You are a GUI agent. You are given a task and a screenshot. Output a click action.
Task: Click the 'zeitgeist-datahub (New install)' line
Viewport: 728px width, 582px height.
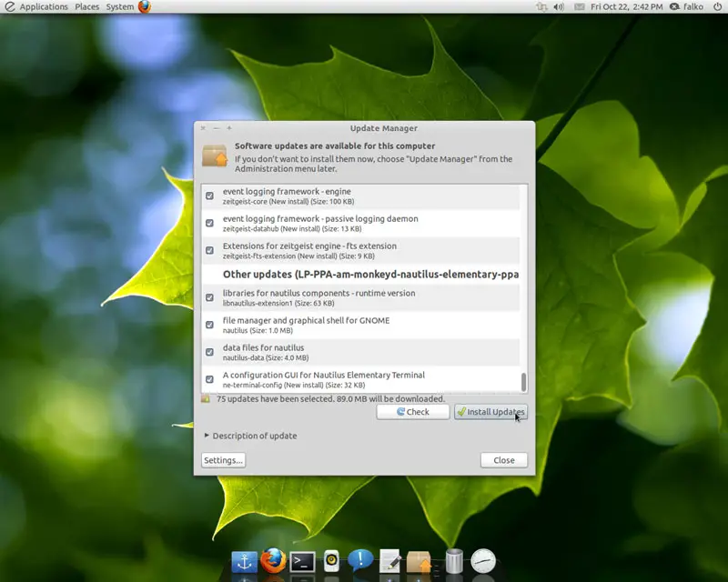(x=292, y=229)
